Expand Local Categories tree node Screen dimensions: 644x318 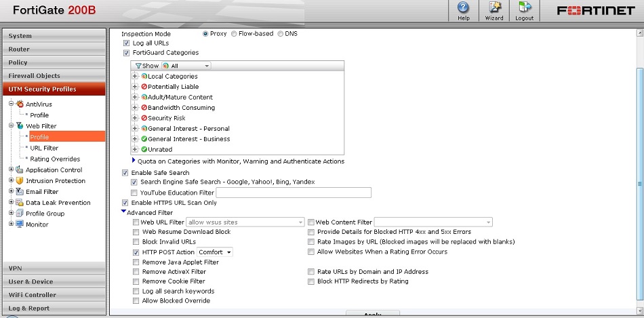pyautogui.click(x=135, y=77)
